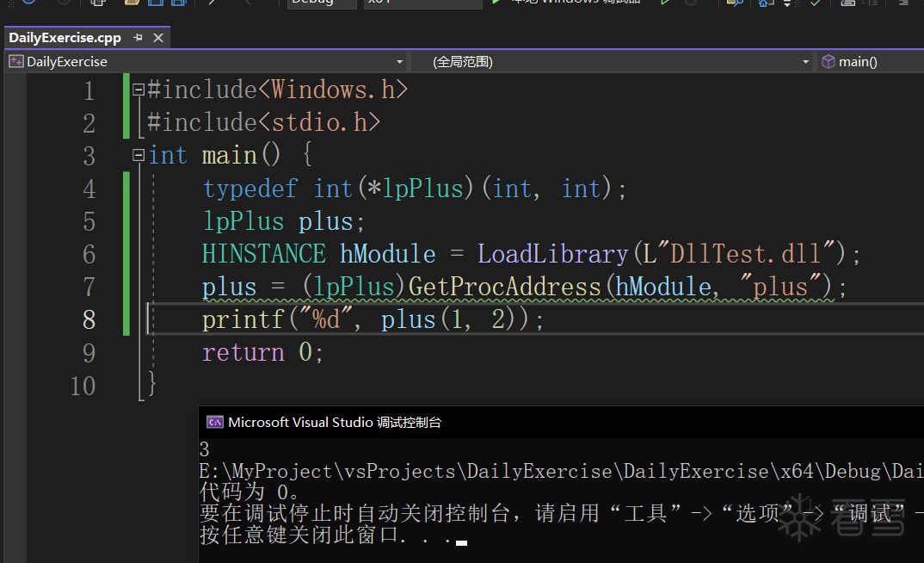The height and width of the screenshot is (563, 924).
Task: Click the 调试控制台 console title bar
Action: [x=516, y=423]
